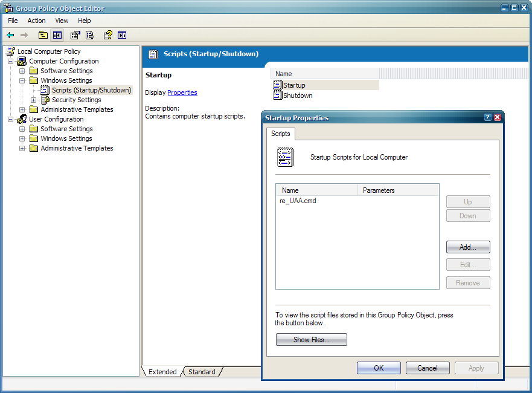Click Show Files... button
This screenshot has height=393, width=532.
click(312, 339)
